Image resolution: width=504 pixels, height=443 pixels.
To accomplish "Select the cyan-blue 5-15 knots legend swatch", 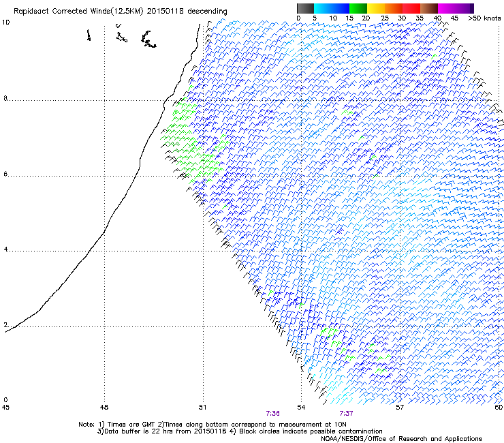I will (332, 8).
